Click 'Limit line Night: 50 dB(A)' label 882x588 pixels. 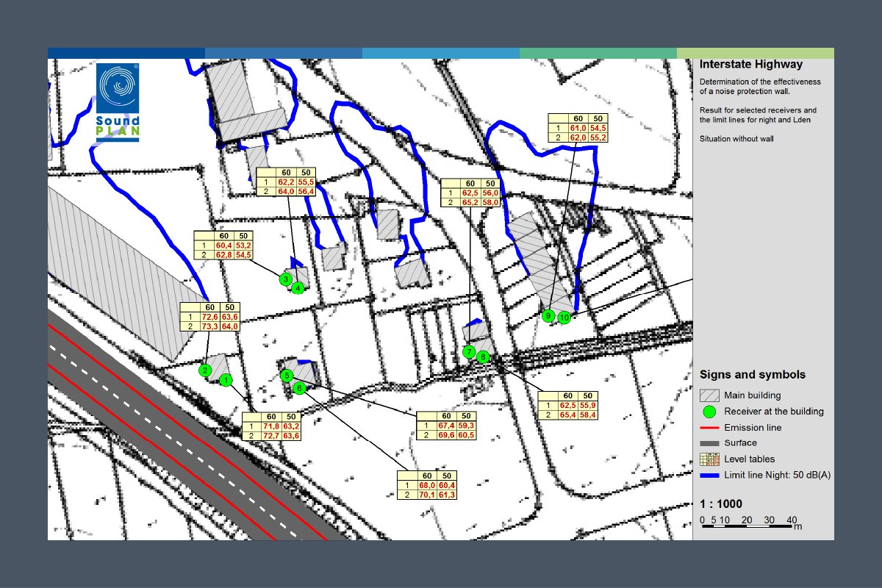point(778,476)
